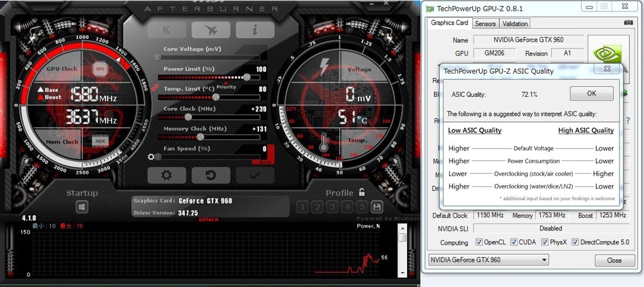Click the Close button in GPU-Z

(x=614, y=261)
